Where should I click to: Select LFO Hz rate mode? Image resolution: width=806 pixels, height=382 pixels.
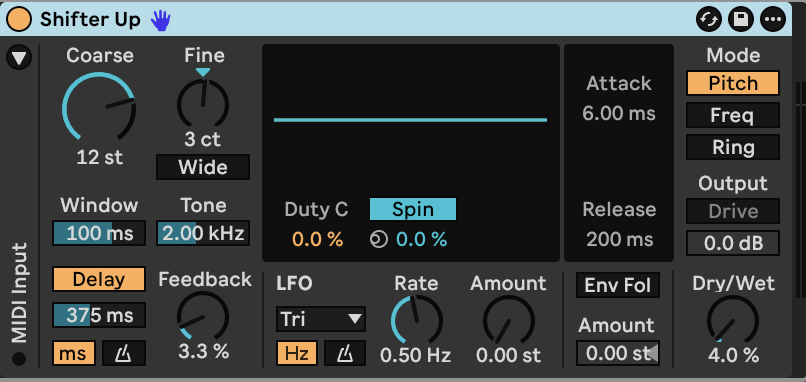[x=297, y=353]
